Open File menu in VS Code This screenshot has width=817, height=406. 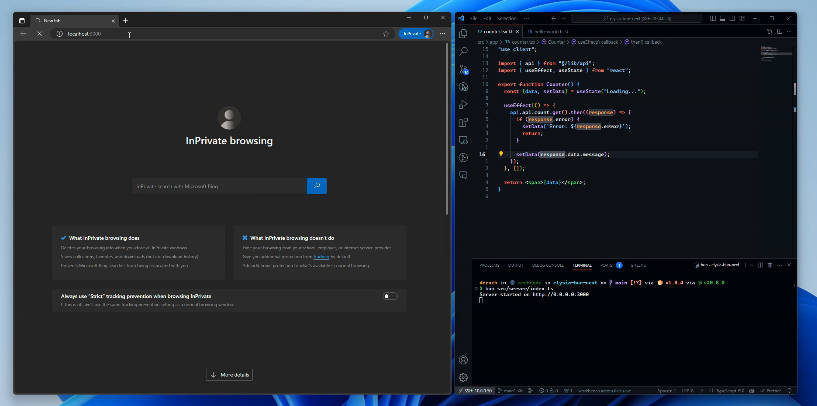pyautogui.click(x=473, y=18)
